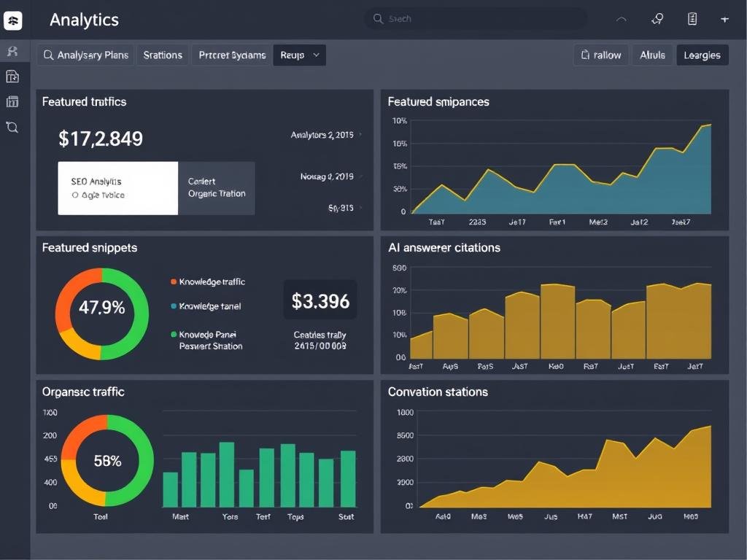Collapse the header using the upward chevron
The image size is (747, 560).
622,20
